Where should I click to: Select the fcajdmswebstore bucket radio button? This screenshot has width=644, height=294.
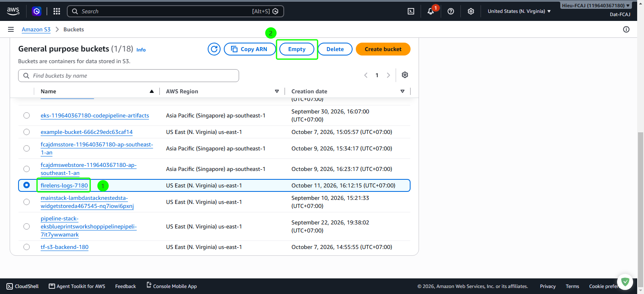tap(27, 169)
